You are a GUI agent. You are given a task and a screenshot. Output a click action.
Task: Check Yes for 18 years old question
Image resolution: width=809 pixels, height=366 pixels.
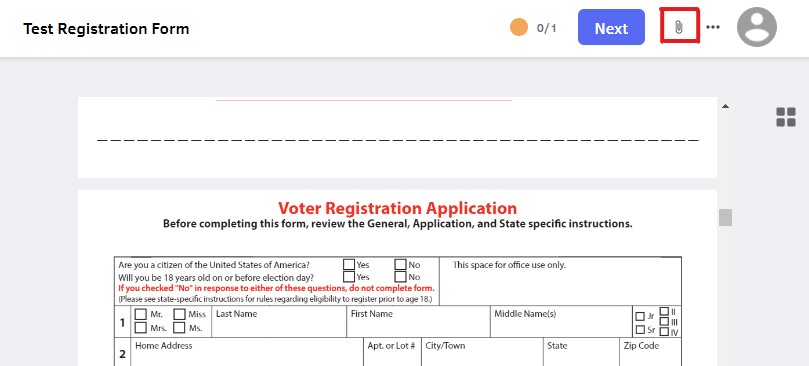(349, 277)
